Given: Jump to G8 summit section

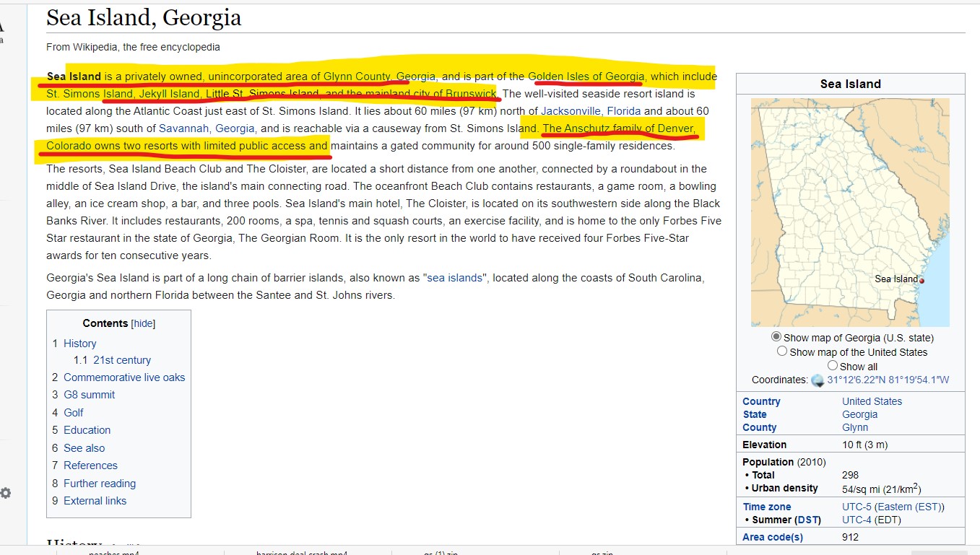Looking at the screenshot, I should pos(89,395).
